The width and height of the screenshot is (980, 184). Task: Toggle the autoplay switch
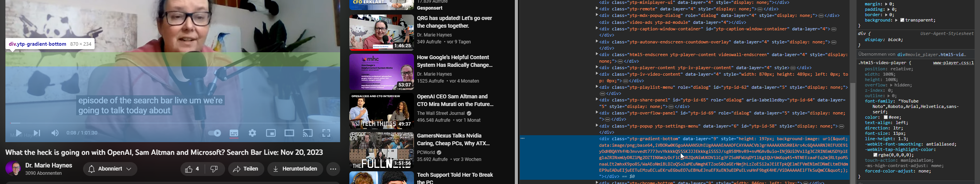(215, 133)
